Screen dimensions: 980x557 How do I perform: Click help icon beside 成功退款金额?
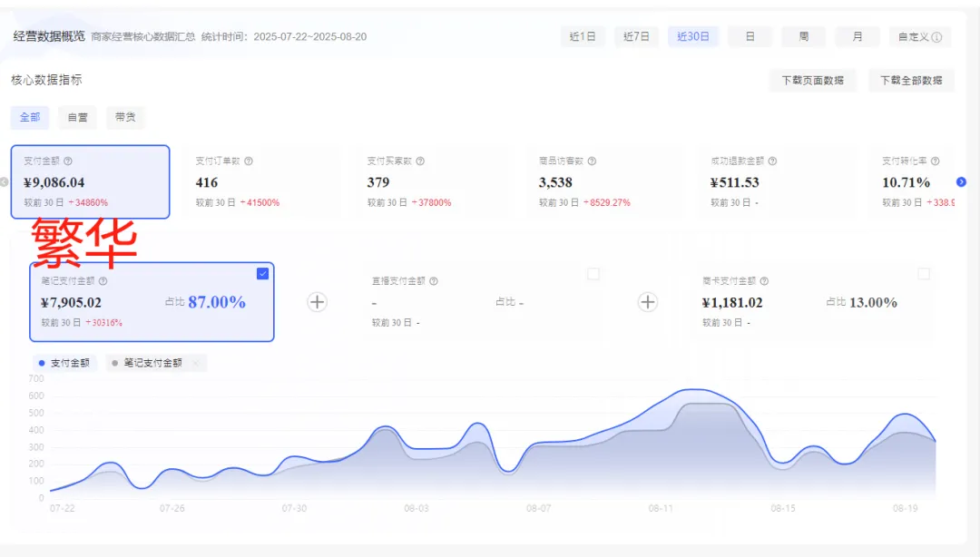coord(772,161)
